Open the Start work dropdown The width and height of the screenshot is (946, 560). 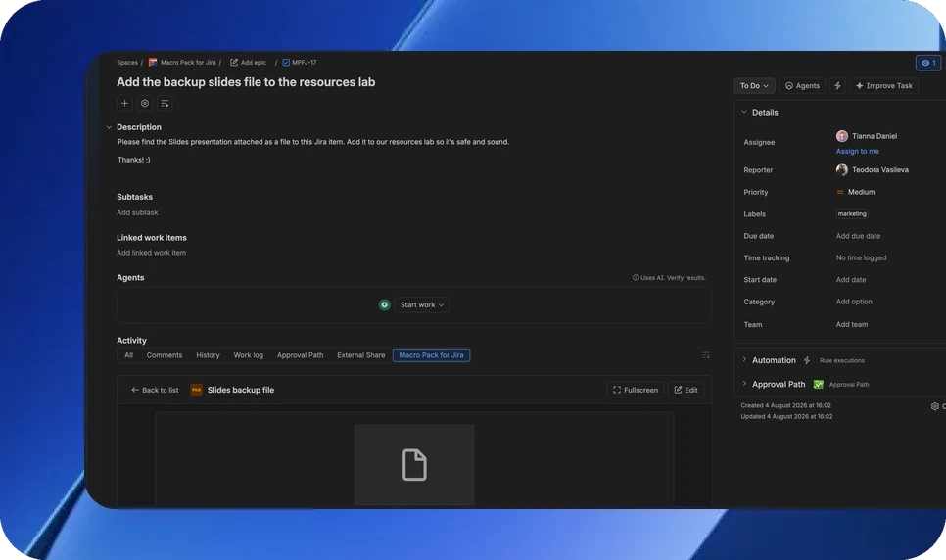coord(422,304)
